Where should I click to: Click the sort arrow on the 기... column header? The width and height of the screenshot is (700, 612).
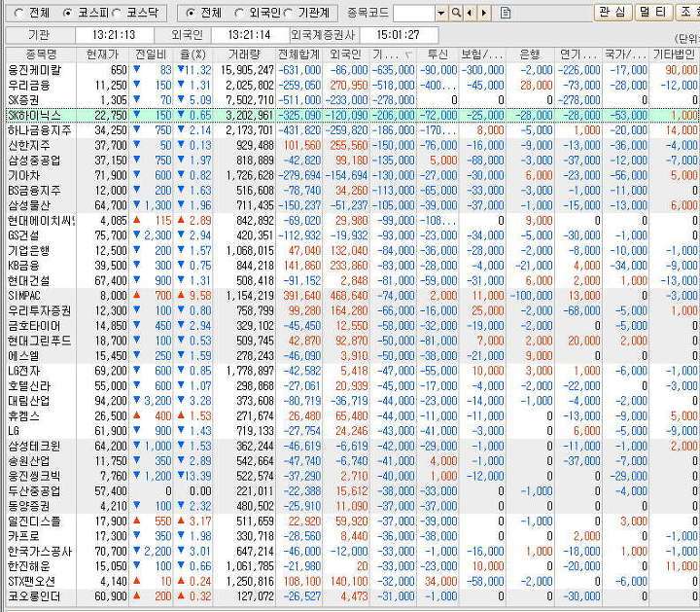point(408,54)
